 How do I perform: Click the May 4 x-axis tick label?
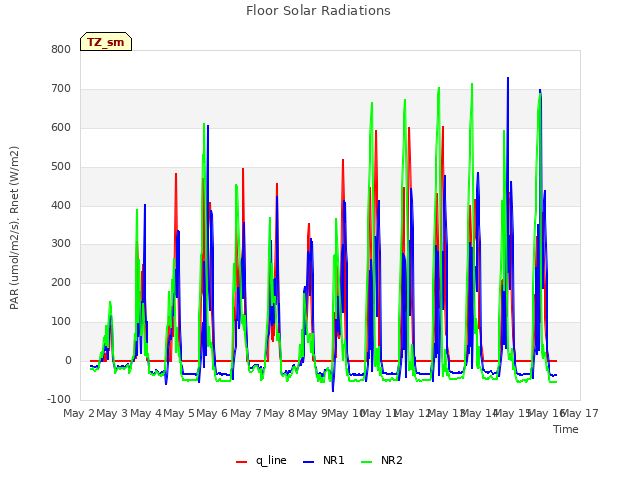(146, 413)
